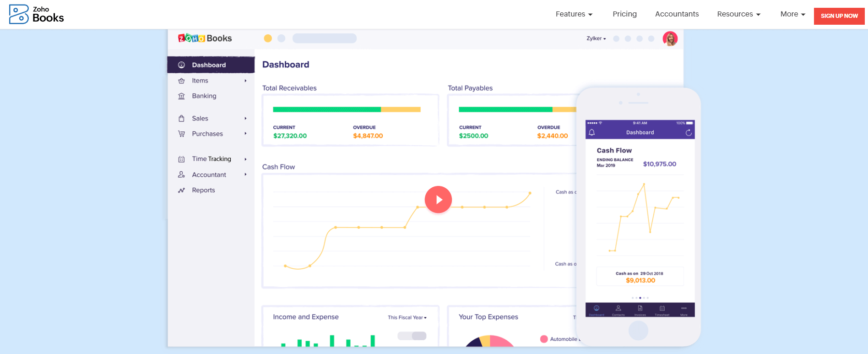Screen dimensions: 868x354
Task: Play the product demo video
Action: tap(438, 200)
